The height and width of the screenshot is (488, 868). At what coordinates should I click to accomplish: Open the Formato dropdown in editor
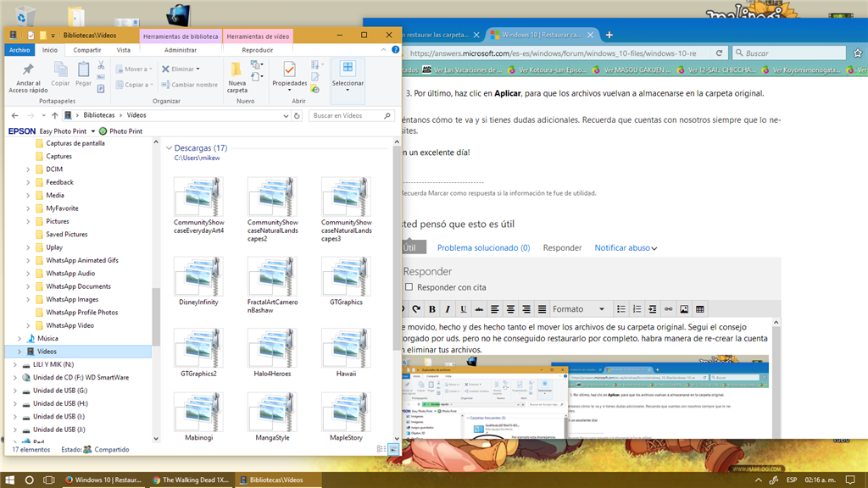(x=579, y=309)
